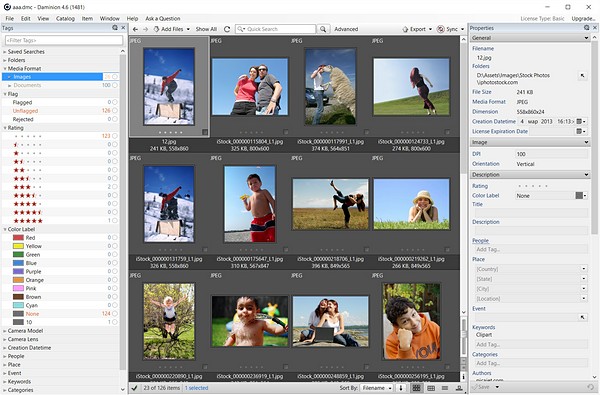Open the File menu
Viewport: 600px width, 395px height.
(10, 18)
